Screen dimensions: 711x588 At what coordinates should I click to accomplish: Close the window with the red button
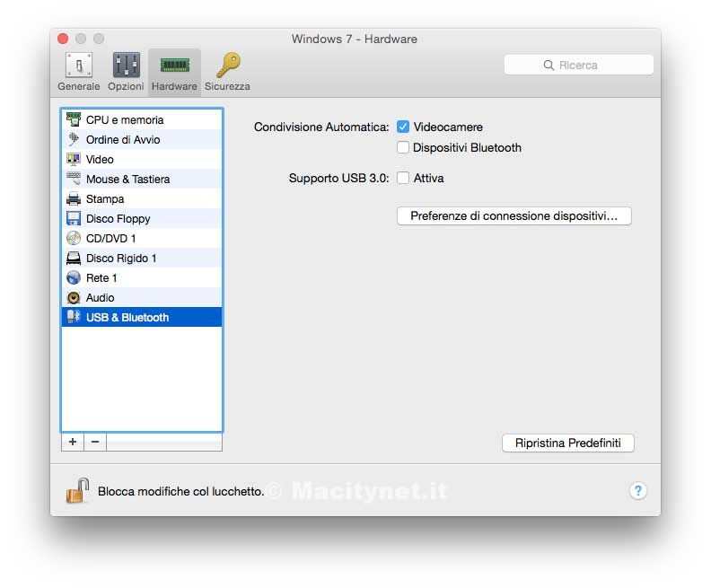[63, 39]
